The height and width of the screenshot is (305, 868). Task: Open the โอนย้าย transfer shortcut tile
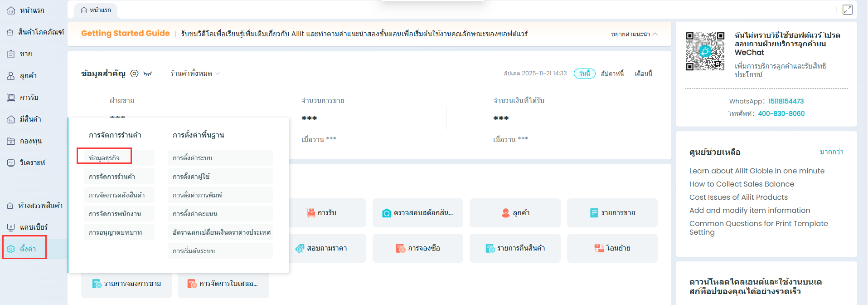[x=612, y=248]
